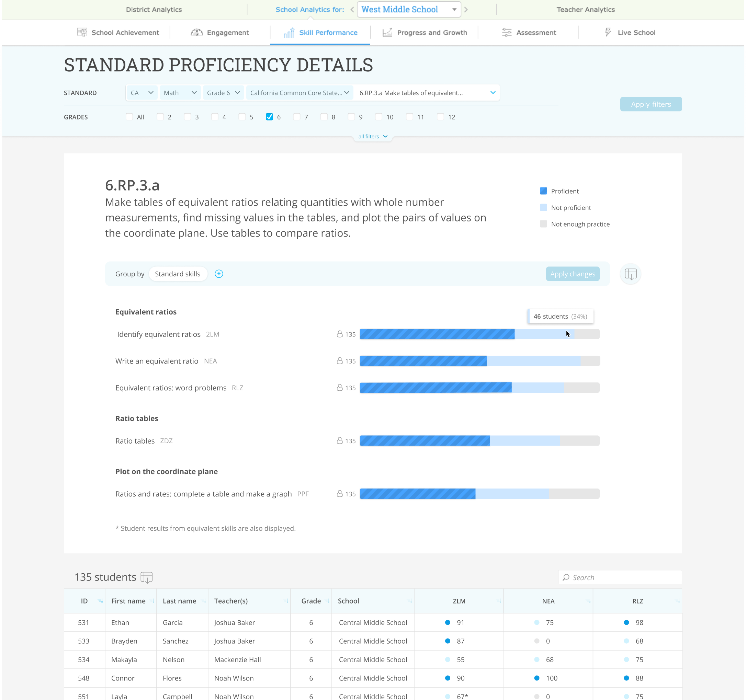Click the Apply changes button

(572, 274)
